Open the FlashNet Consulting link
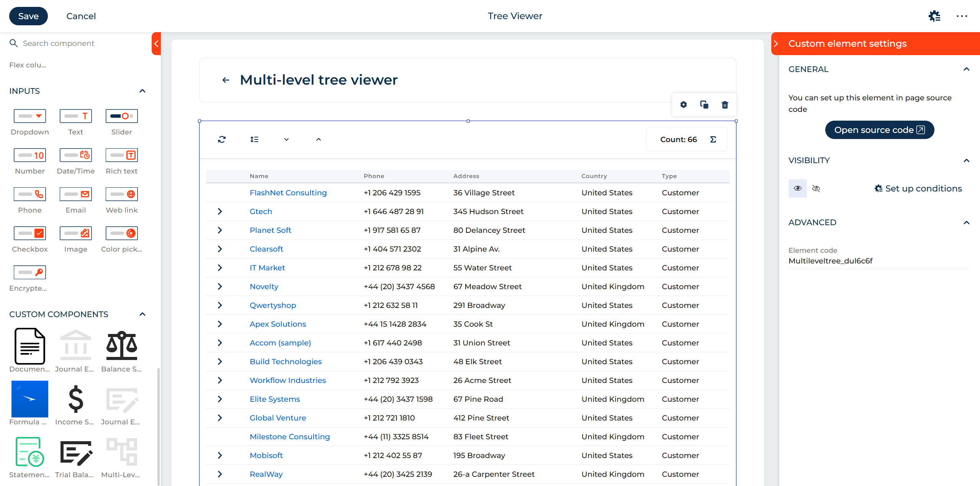 tap(288, 193)
